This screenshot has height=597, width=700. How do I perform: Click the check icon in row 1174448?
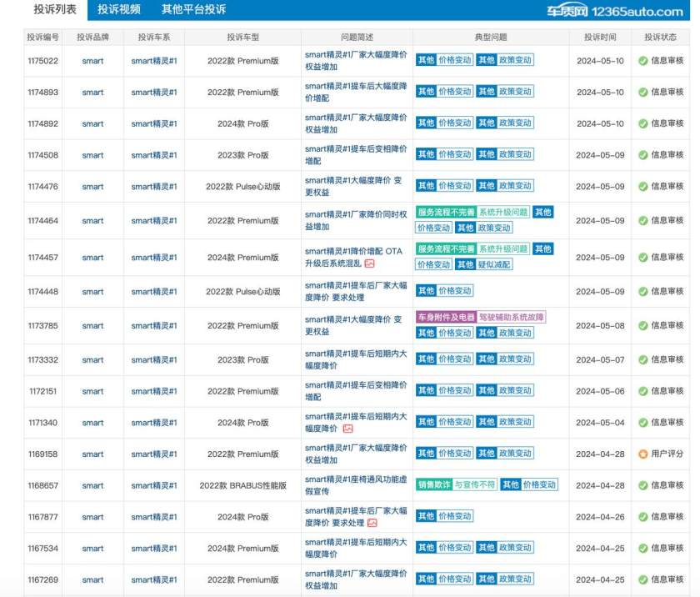[x=642, y=292]
